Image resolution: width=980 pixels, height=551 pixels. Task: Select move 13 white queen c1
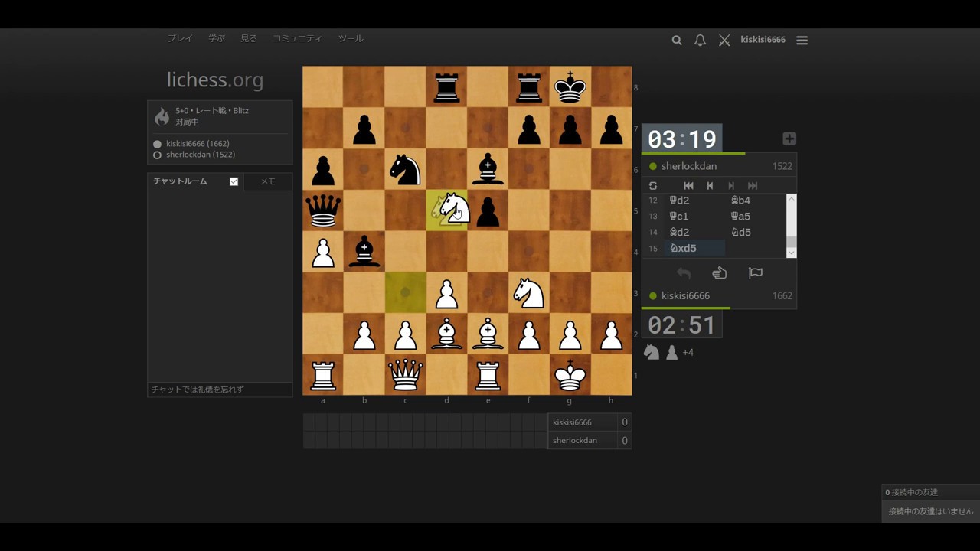(694, 217)
